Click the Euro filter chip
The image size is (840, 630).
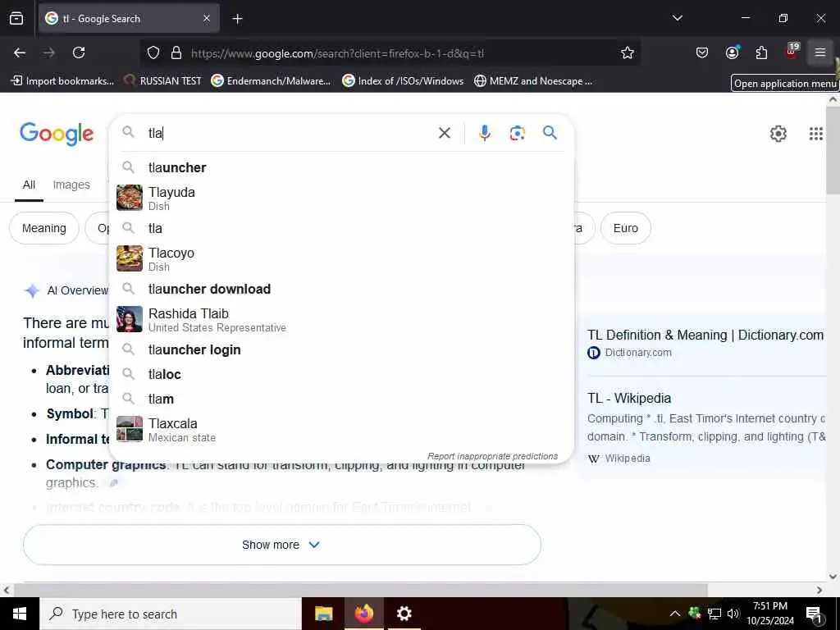point(626,228)
